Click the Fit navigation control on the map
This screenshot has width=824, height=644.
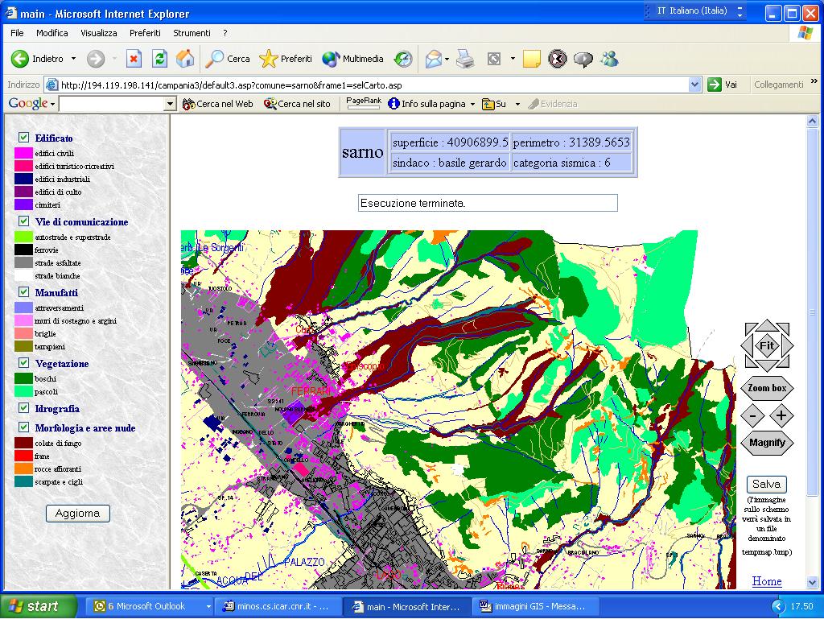pos(767,345)
